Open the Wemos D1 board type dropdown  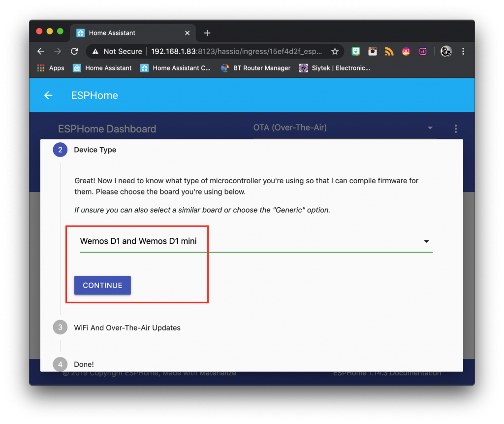(x=256, y=242)
